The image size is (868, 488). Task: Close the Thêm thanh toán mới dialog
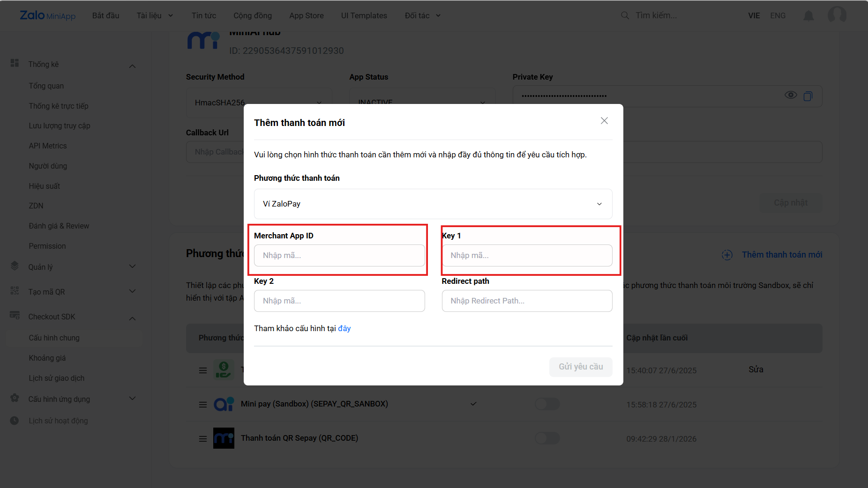tap(604, 121)
